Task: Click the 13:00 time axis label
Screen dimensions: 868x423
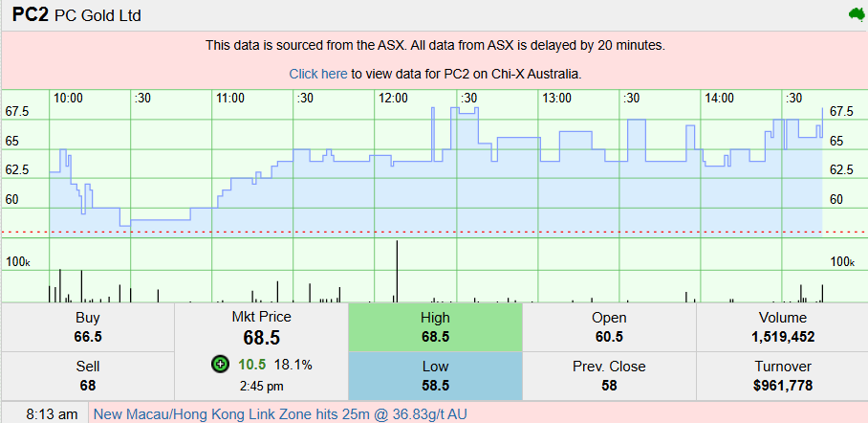Action: point(556,98)
